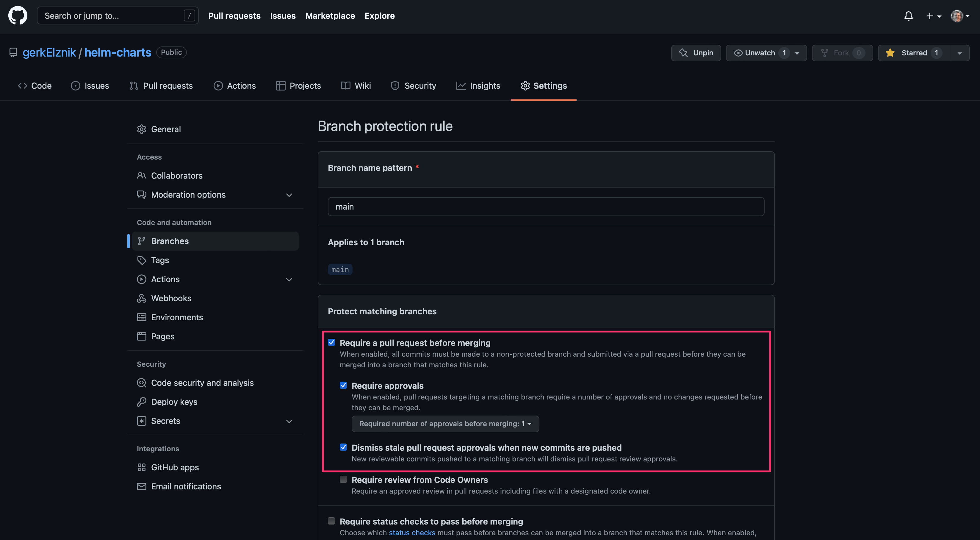Click the Unpin pin icon
The image size is (980, 540).
[683, 53]
